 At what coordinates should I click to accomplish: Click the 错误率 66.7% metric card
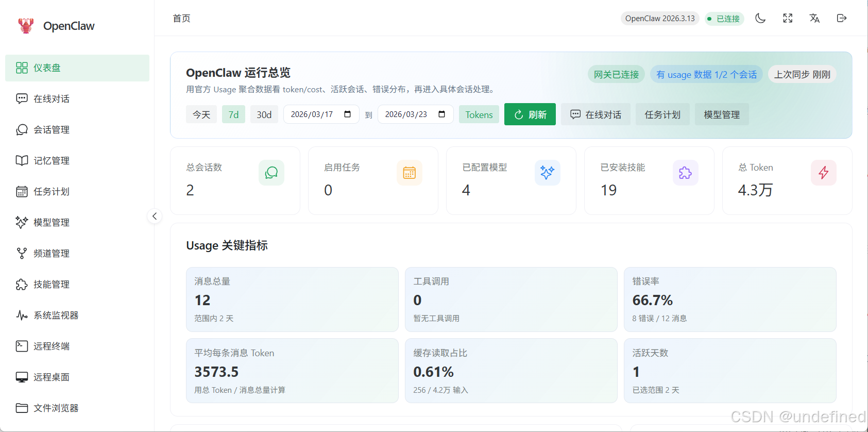[730, 300]
